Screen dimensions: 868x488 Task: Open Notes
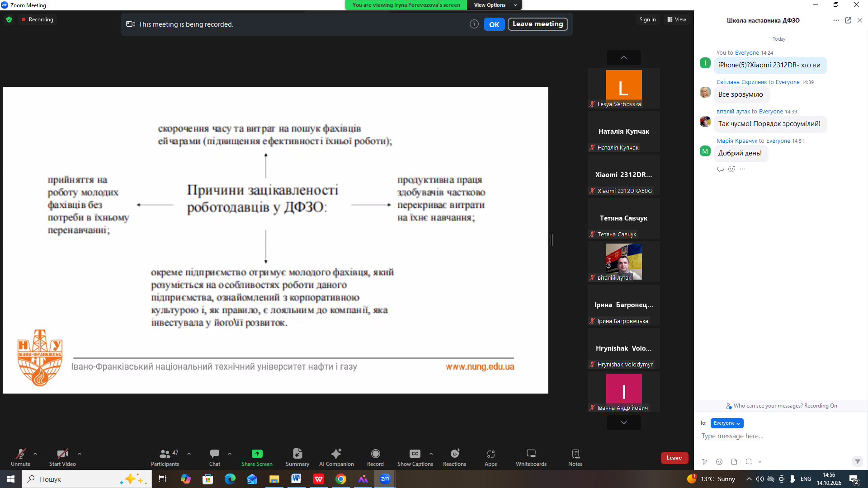(575, 457)
